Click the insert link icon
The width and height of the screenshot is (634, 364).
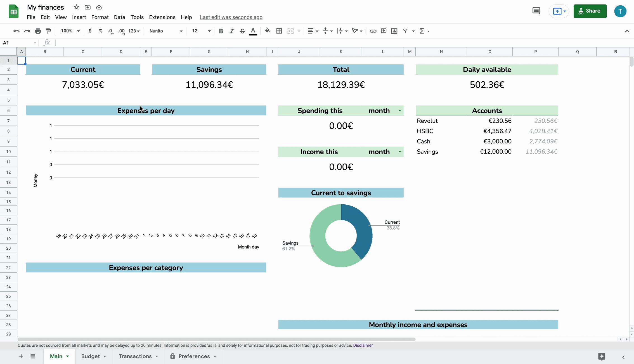373,31
